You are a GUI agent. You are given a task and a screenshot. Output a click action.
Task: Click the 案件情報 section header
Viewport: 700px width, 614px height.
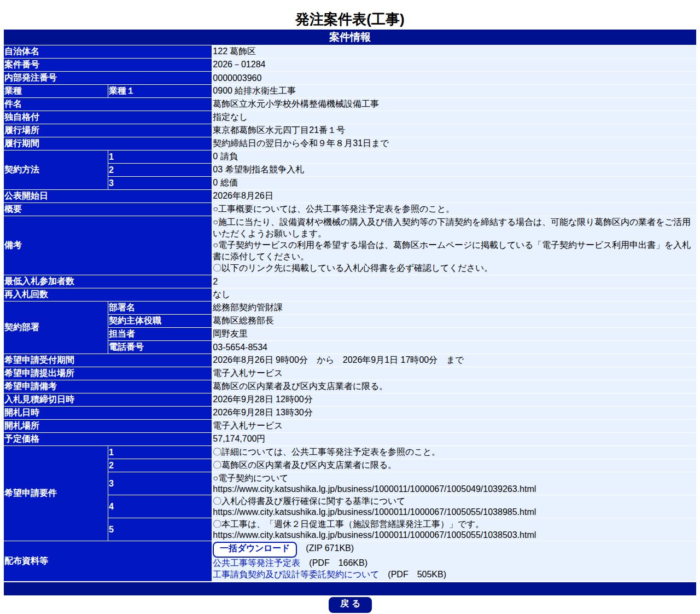pos(350,37)
